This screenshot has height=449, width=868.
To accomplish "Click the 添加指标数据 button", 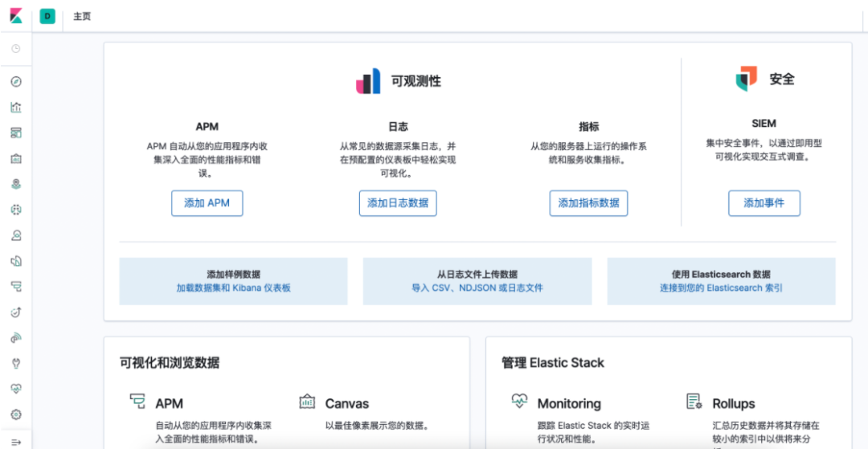I will 588,203.
